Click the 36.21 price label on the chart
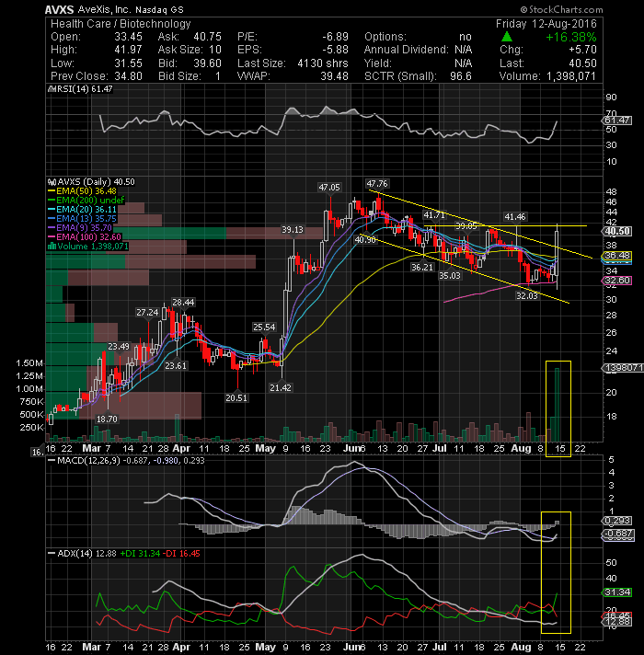Screen dimensions: 644x655 (x=421, y=268)
